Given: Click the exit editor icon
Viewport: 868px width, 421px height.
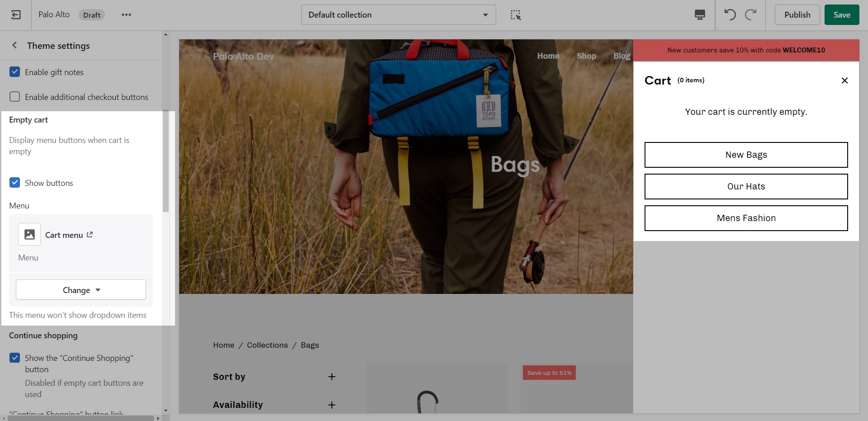Looking at the screenshot, I should pos(16,15).
